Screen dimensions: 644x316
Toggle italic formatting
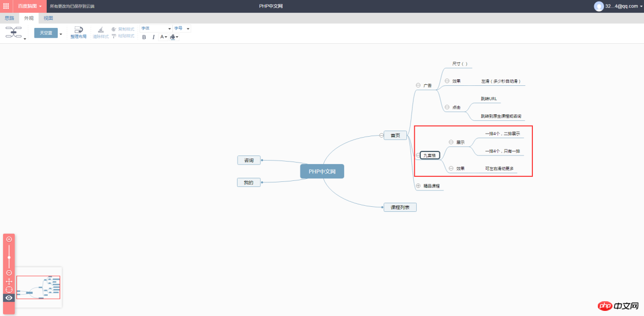154,37
